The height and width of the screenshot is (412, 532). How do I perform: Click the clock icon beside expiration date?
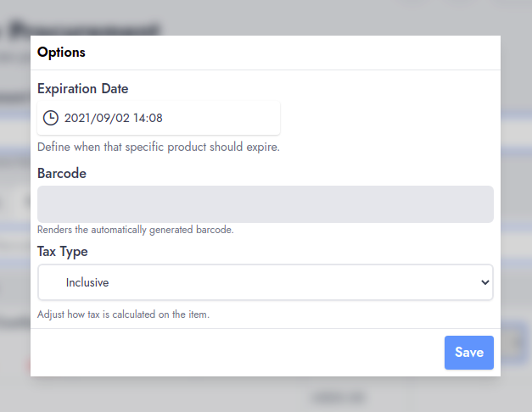[x=51, y=118]
